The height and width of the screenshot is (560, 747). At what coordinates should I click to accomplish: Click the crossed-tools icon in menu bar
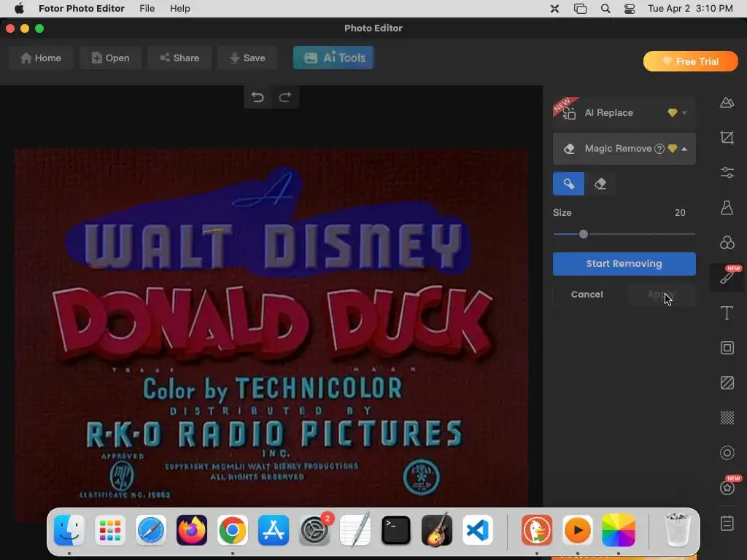tap(554, 9)
